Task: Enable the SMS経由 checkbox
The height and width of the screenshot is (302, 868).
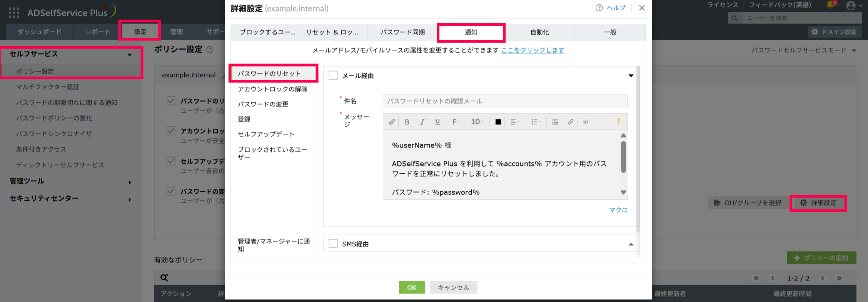Action: click(333, 244)
